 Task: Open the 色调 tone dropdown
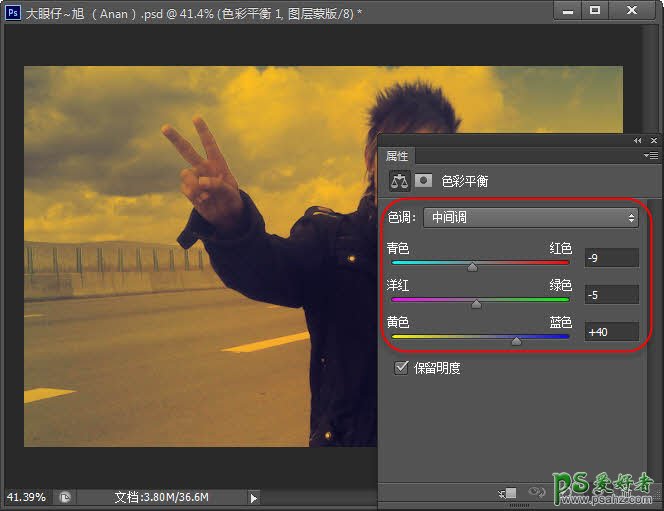(x=530, y=217)
